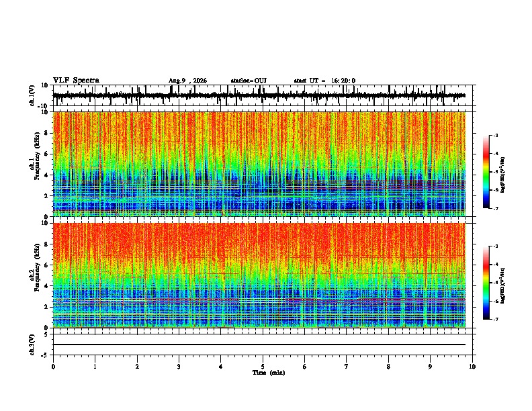Click the "9" label on the time axis
Viewport: 532px width, 411px height.
click(430, 367)
